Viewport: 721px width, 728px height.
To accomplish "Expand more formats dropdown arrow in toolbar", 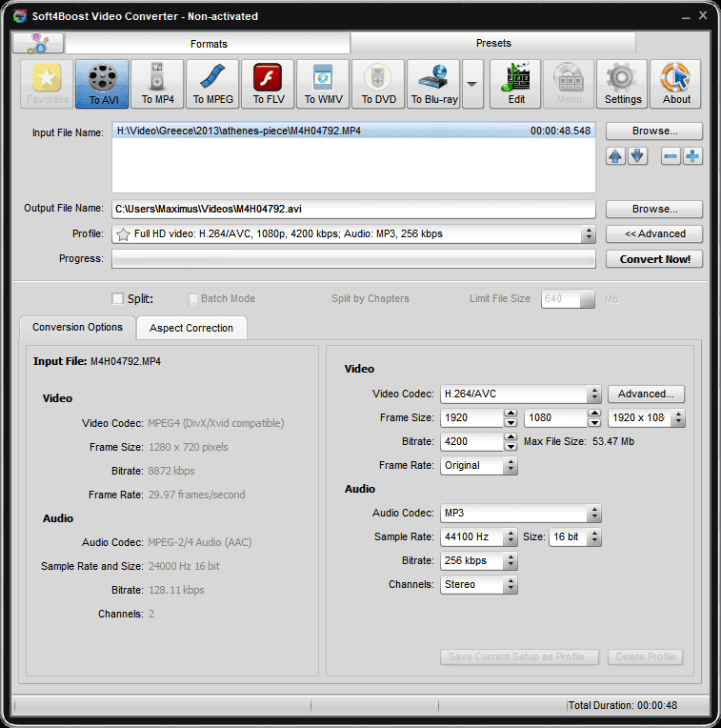I will (x=472, y=84).
